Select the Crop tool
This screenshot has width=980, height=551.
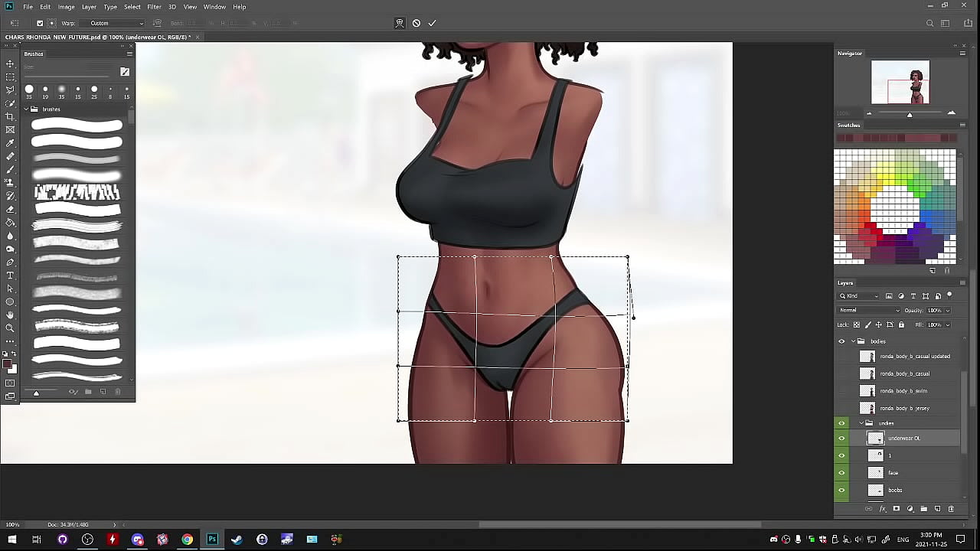10,116
